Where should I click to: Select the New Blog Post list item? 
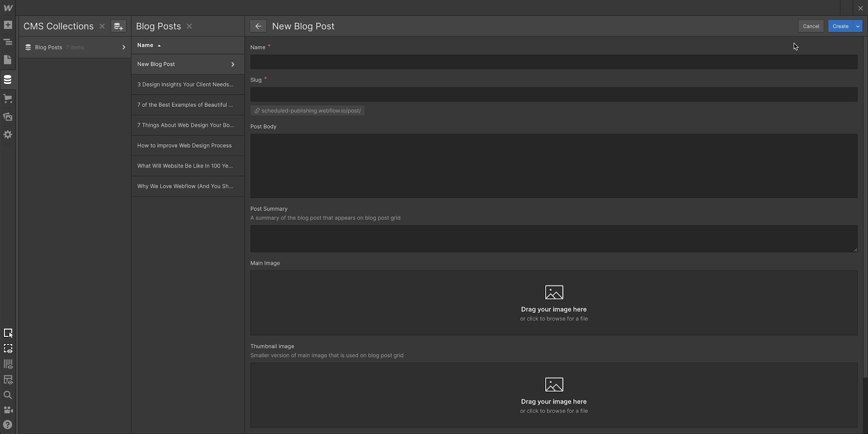pos(188,64)
